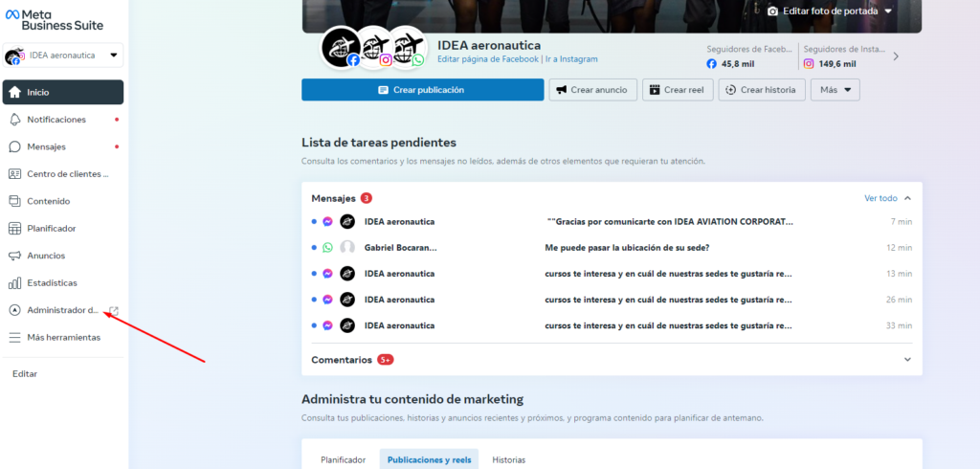The height and width of the screenshot is (469, 980).
Task: Open Contenido from the sidebar icon
Action: point(15,201)
